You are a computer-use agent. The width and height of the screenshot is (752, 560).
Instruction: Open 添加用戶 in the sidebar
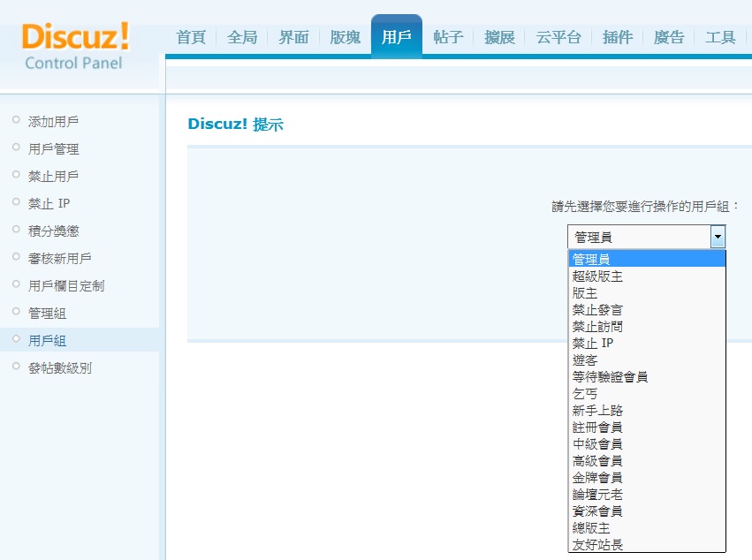(x=53, y=122)
